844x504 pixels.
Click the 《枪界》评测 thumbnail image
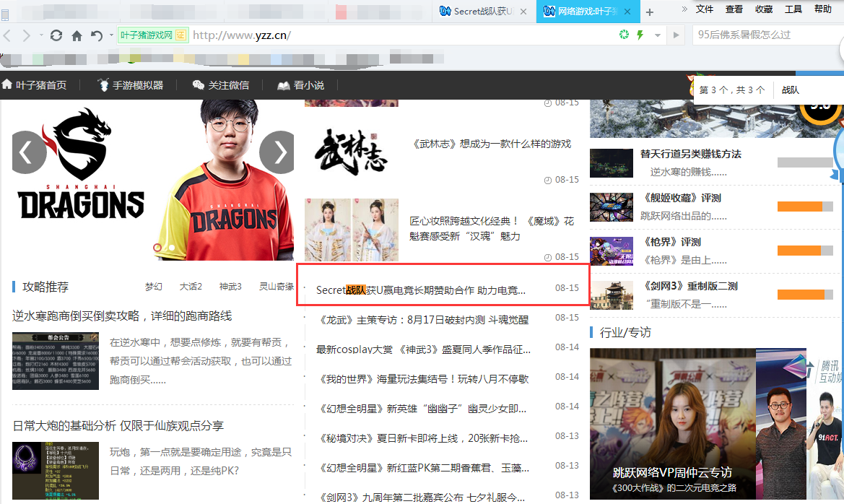(612, 251)
